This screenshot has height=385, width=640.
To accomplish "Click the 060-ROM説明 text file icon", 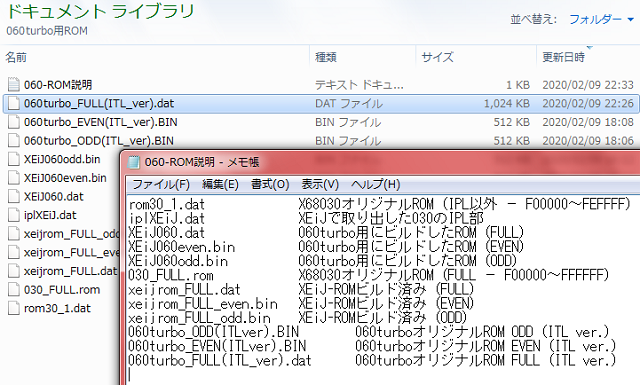I will coord(13,85).
